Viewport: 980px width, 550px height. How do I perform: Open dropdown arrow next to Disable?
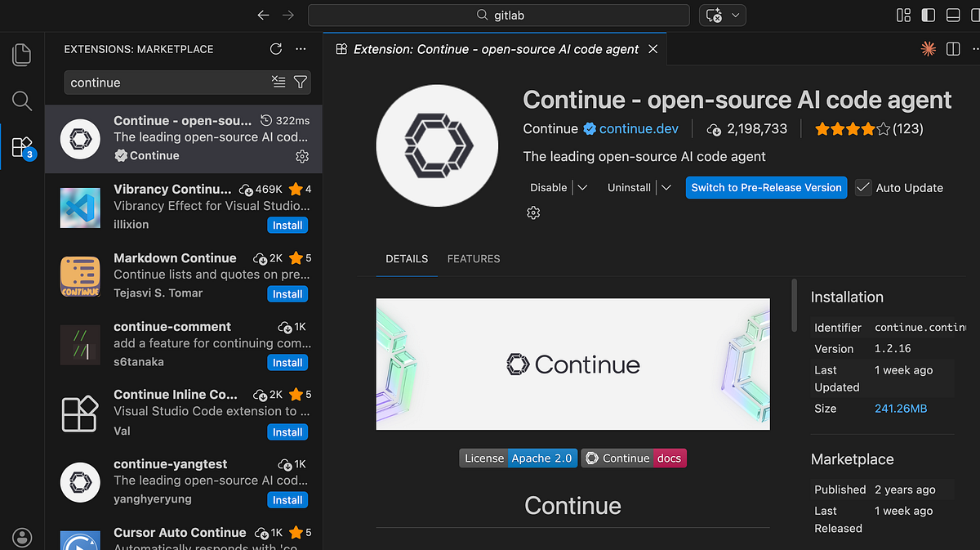pyautogui.click(x=582, y=187)
